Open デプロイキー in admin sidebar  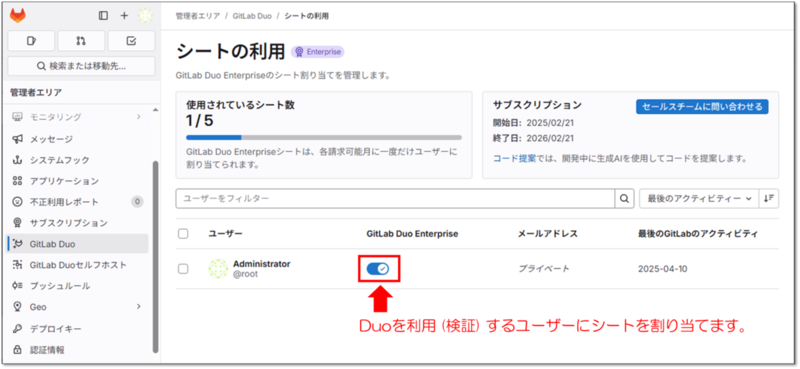coord(78,328)
